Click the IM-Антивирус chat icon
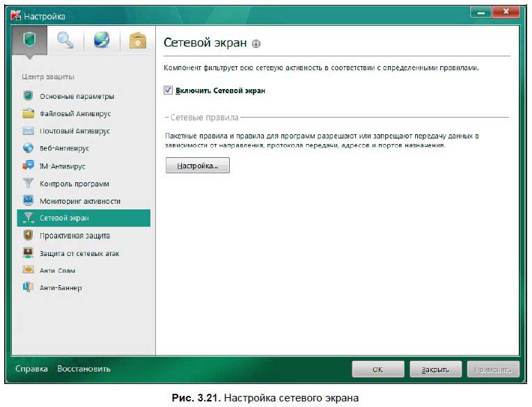 (28, 166)
